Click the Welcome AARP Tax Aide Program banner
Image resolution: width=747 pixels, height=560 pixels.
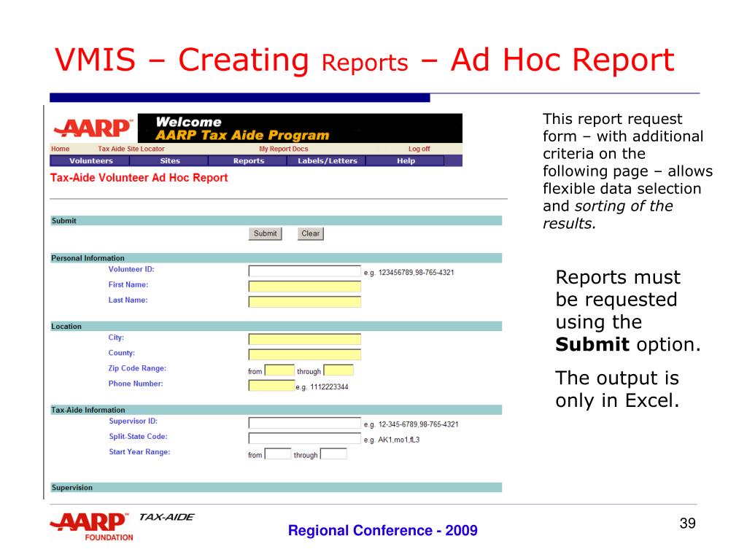point(300,128)
